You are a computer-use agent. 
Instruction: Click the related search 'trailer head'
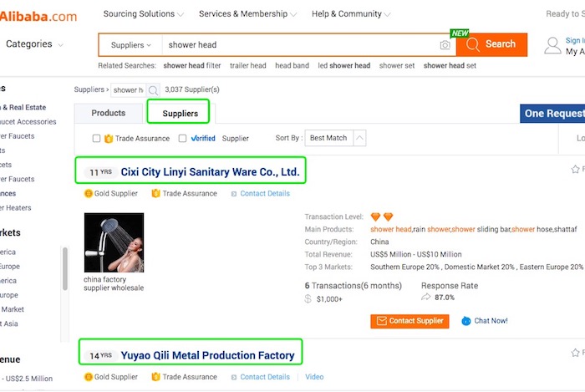pyautogui.click(x=248, y=66)
